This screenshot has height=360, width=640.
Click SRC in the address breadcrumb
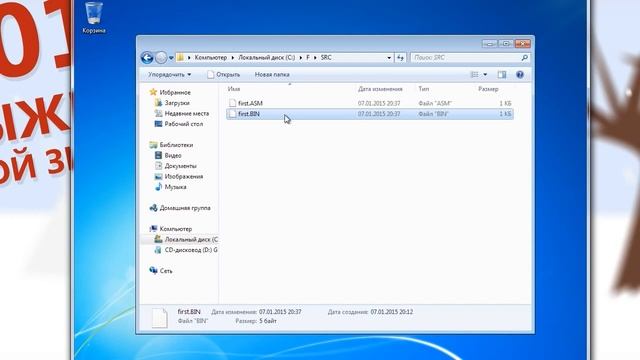tap(326, 58)
